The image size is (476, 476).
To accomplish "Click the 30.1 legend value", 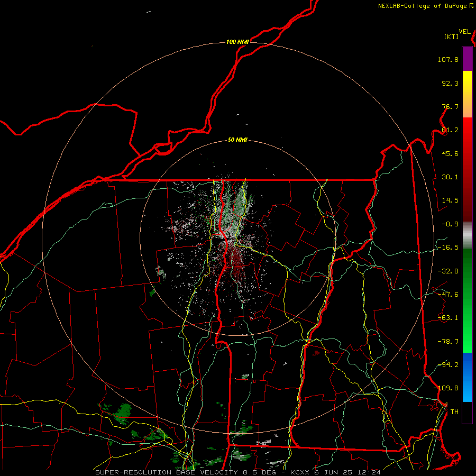I will [450, 177].
